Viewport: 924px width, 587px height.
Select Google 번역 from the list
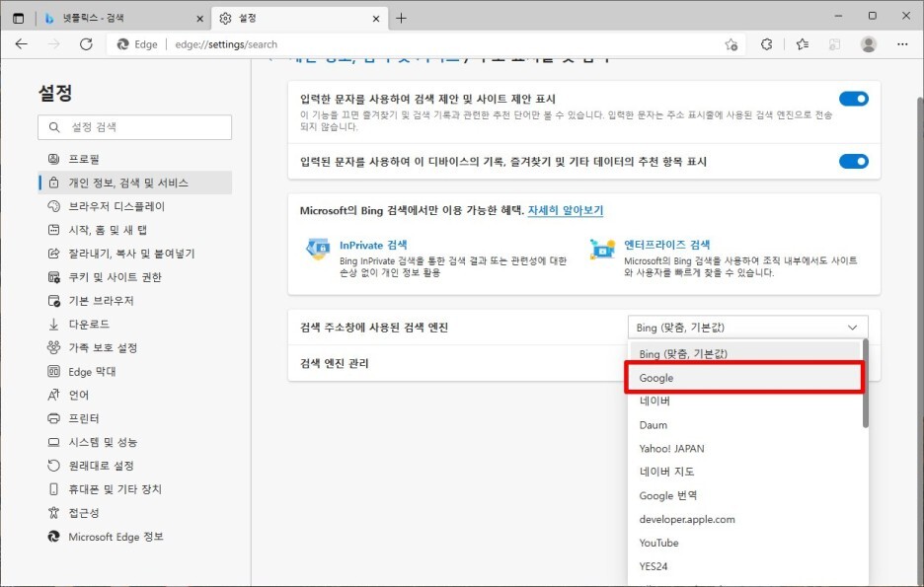click(x=745, y=495)
